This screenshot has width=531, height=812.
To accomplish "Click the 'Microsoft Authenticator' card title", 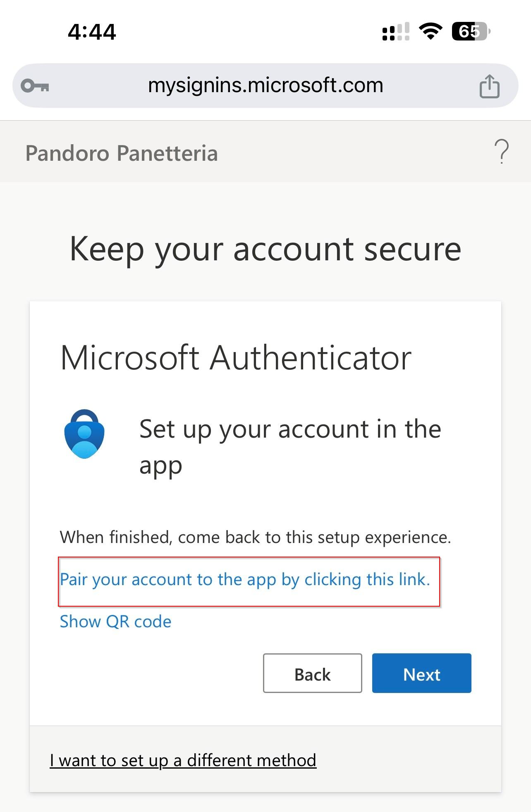I will 236,358.
